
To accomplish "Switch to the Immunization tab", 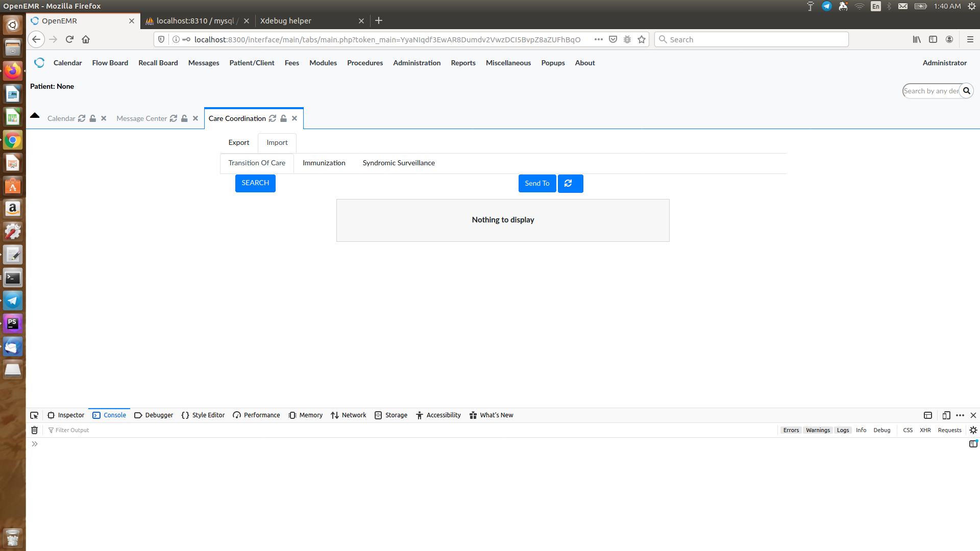I will click(x=324, y=163).
